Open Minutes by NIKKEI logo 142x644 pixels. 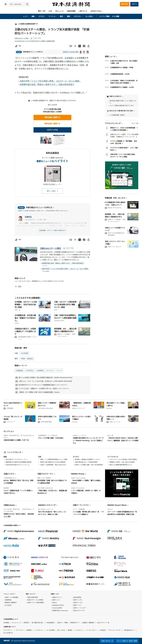(x=14, y=538)
